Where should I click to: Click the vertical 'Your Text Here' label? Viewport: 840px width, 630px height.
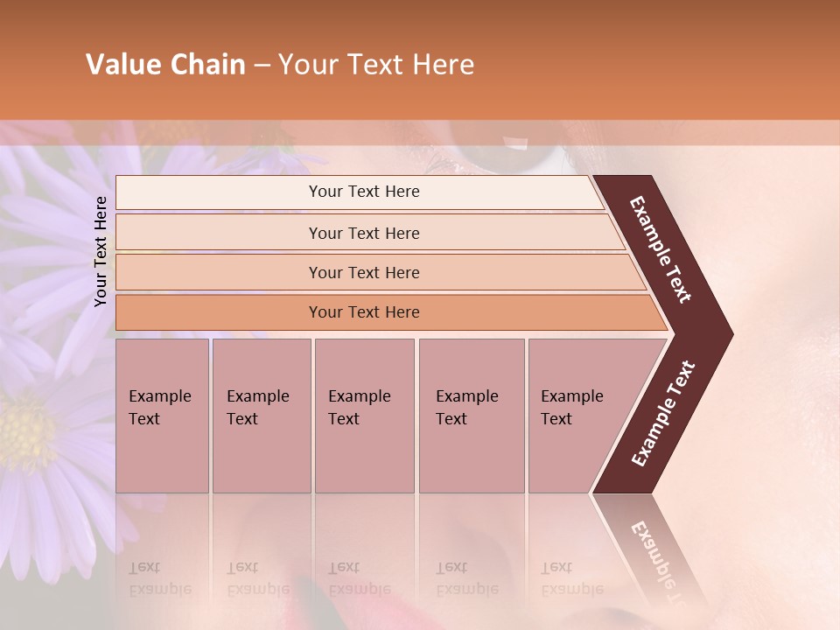(x=101, y=251)
